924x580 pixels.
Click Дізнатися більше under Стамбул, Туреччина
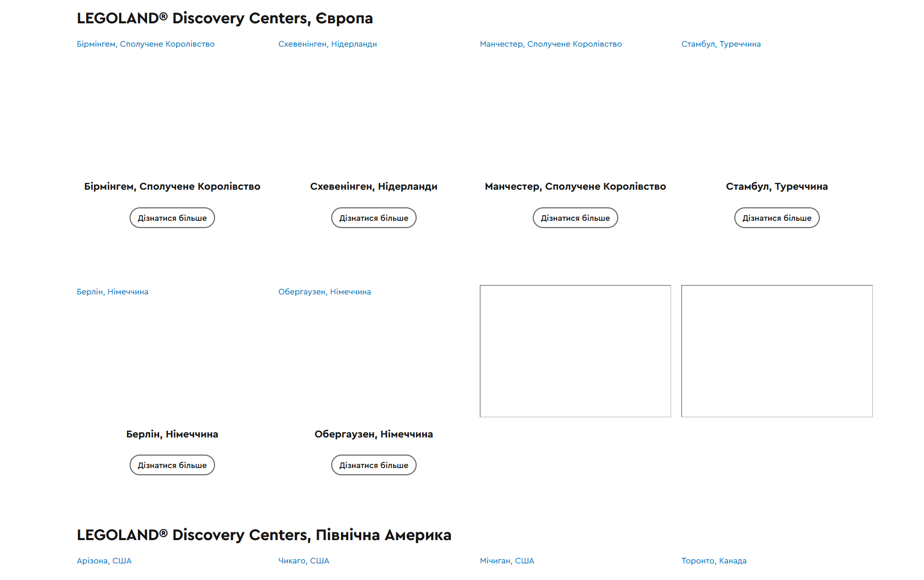tap(777, 218)
